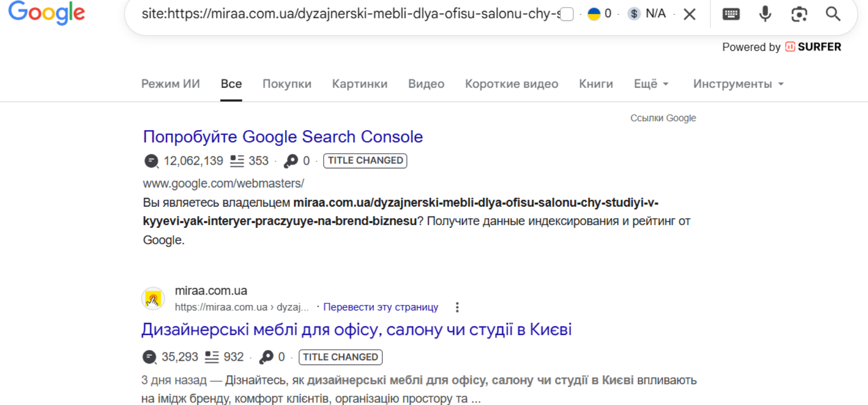Click into the search query field
The height and width of the screenshot is (405, 868).
click(x=349, y=14)
